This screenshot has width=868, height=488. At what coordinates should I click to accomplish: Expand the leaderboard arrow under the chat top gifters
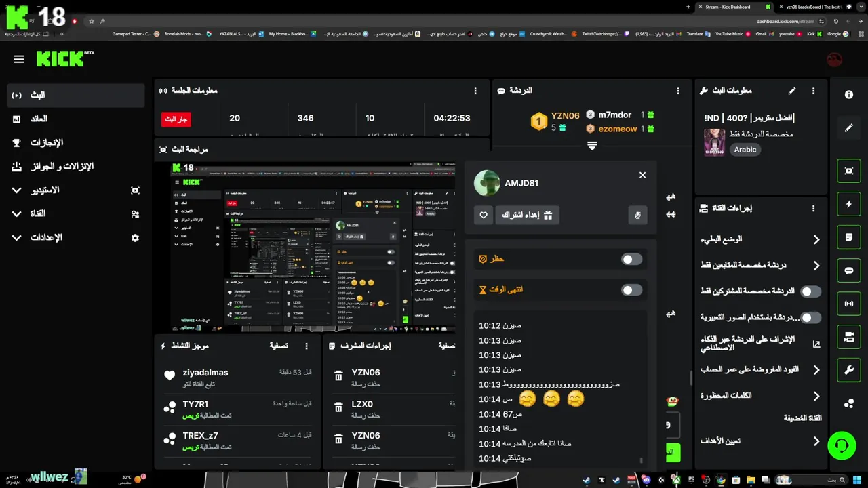592,146
